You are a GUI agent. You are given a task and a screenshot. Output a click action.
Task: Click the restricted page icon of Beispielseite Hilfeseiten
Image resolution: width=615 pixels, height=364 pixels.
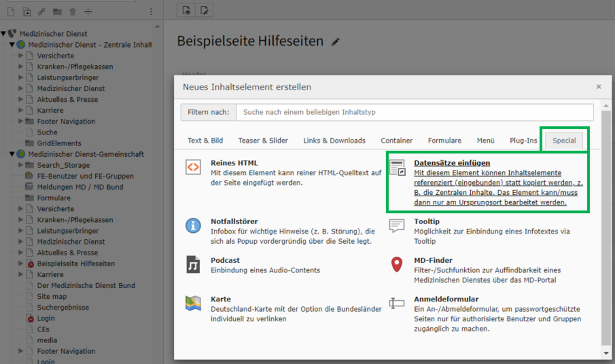30,263
